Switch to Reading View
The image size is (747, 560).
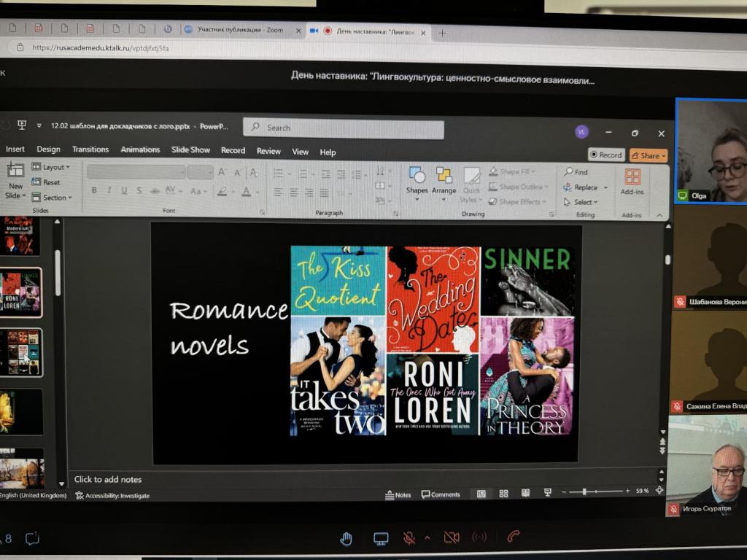click(x=525, y=493)
